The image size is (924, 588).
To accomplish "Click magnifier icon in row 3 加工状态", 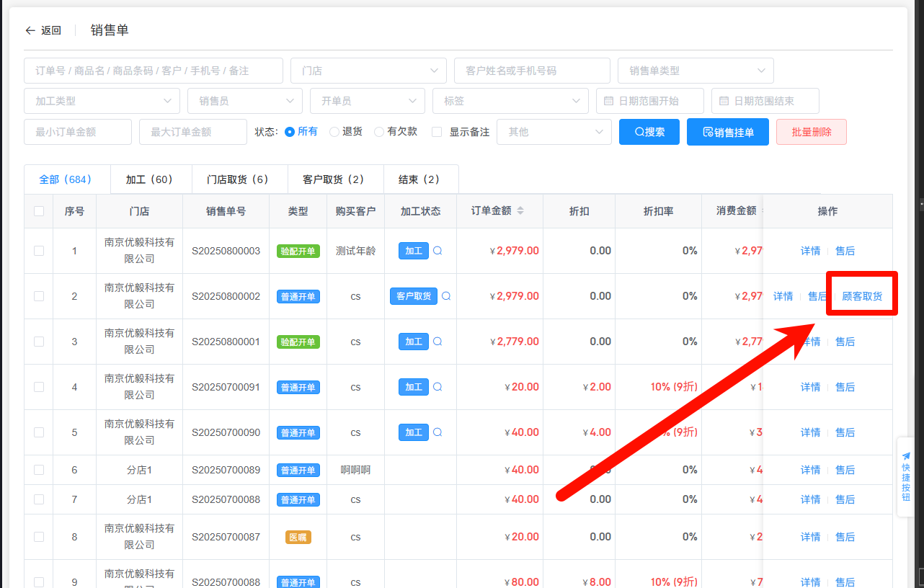I will click(x=437, y=342).
